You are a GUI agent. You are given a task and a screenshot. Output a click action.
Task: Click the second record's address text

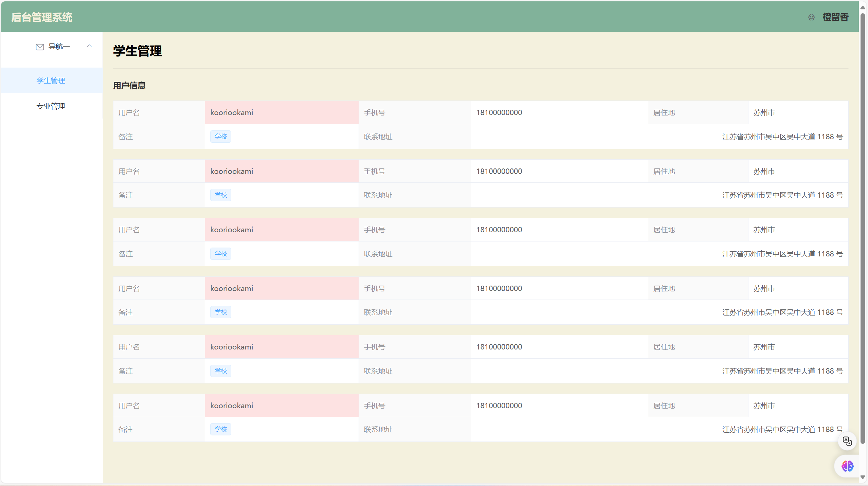pyautogui.click(x=782, y=195)
